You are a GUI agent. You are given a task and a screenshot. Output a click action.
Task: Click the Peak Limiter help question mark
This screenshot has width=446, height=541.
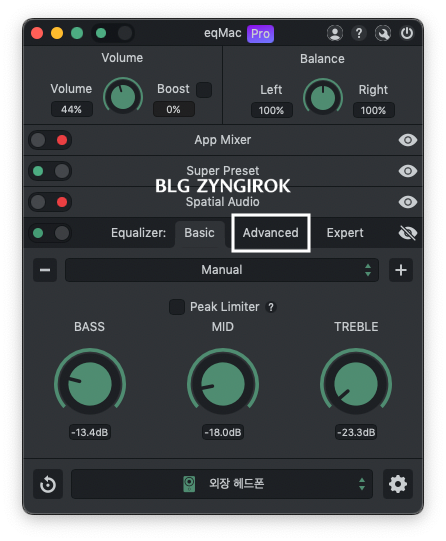click(271, 307)
